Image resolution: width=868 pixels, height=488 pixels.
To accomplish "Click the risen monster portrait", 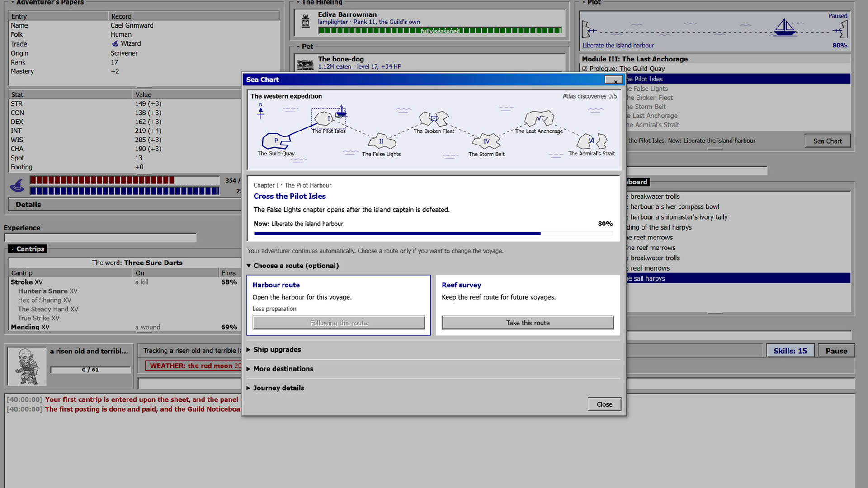I will (x=27, y=366).
